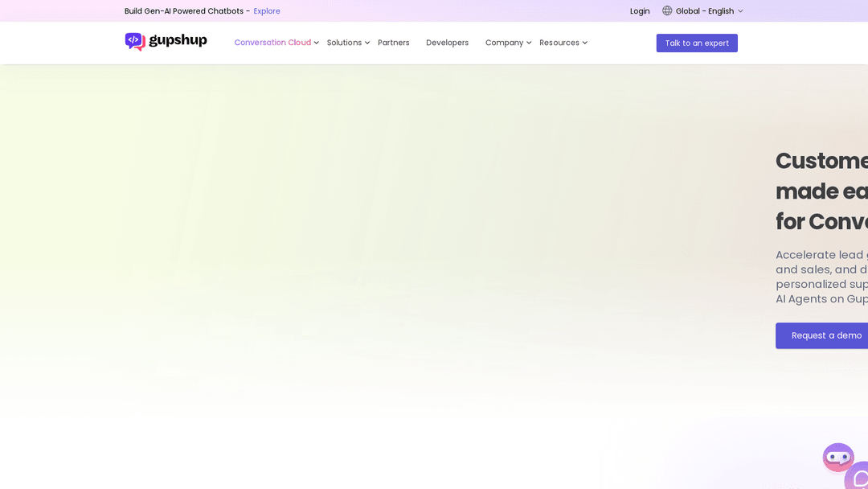The width and height of the screenshot is (868, 489).
Task: Click the Explore link in banner
Action: [267, 11]
